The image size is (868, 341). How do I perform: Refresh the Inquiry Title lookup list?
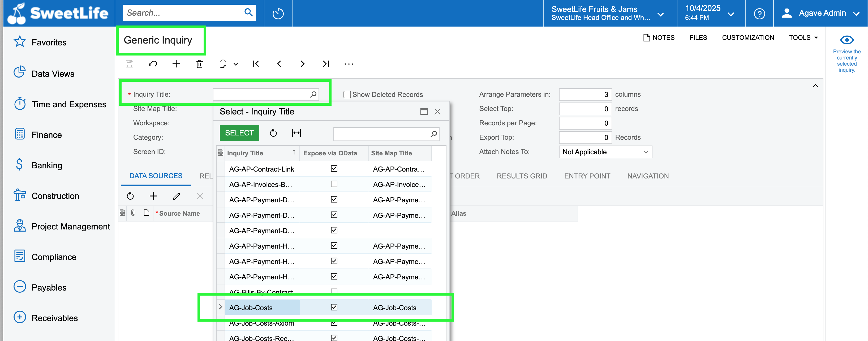(273, 133)
